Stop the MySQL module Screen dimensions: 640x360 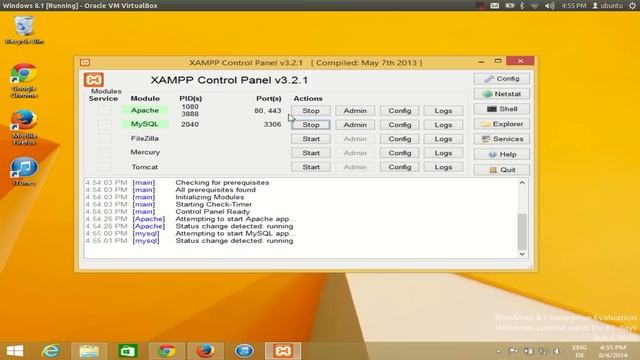[311, 124]
